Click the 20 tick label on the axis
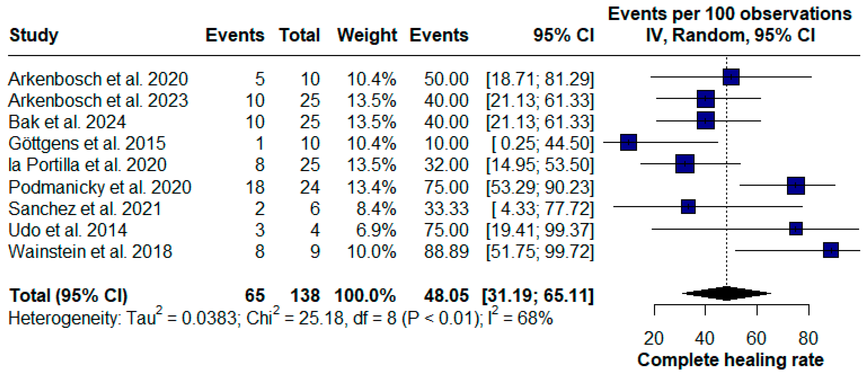Viewport: 868px width, 374px height. (x=654, y=338)
